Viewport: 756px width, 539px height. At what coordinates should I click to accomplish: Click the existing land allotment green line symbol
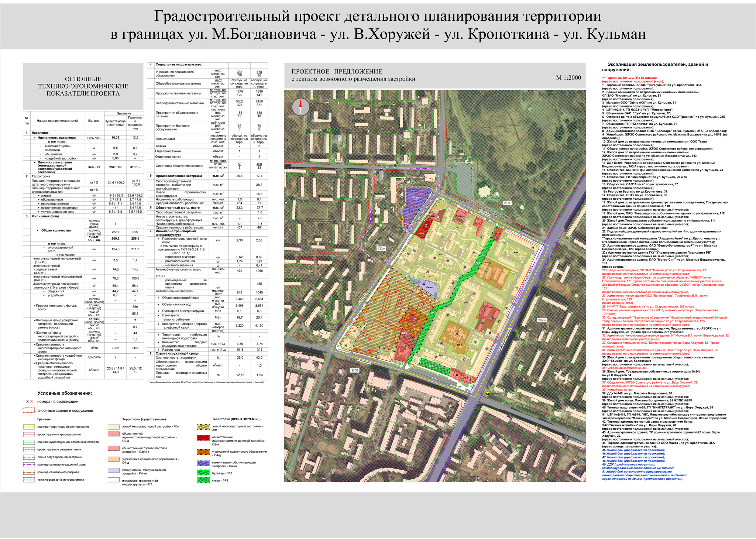(29, 442)
